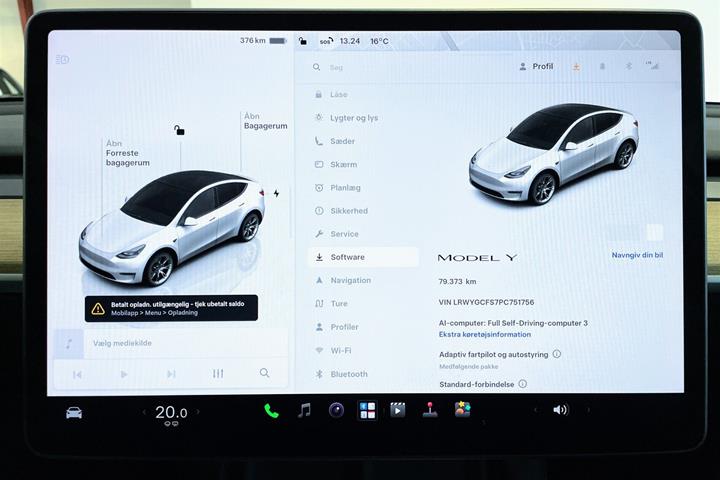Click Navngiv din bil link
720x480 pixels.
coord(637,255)
